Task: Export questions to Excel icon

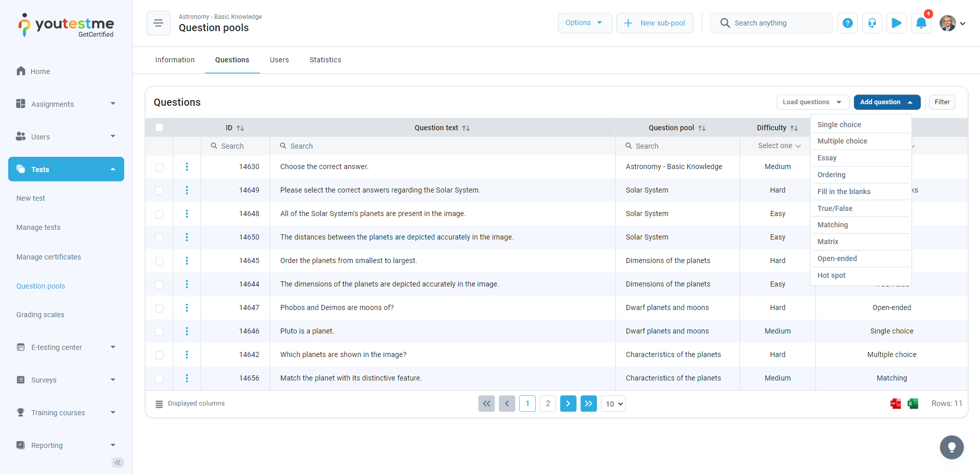Action: click(913, 404)
